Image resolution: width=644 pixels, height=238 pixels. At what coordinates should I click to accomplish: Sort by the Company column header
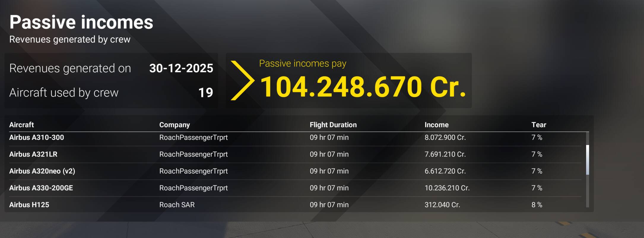coord(175,125)
